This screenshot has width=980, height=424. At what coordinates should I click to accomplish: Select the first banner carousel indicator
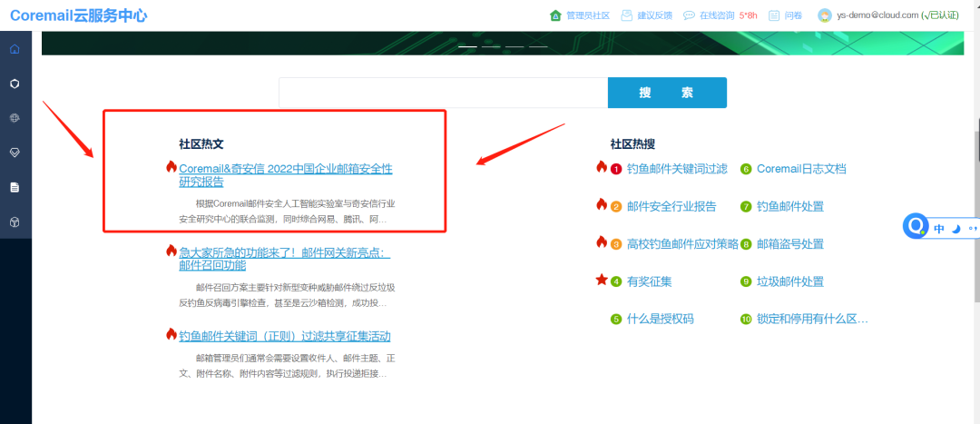pos(467,47)
